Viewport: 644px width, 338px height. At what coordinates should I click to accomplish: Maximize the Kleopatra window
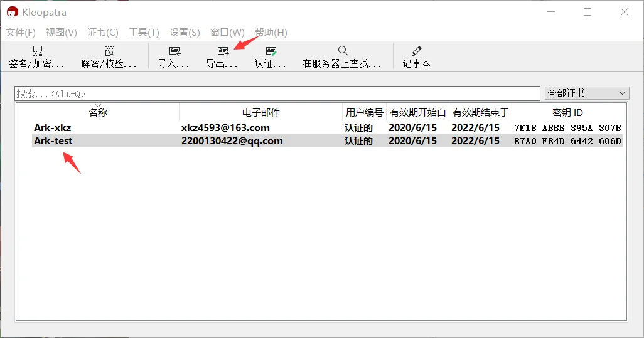pyautogui.click(x=588, y=13)
